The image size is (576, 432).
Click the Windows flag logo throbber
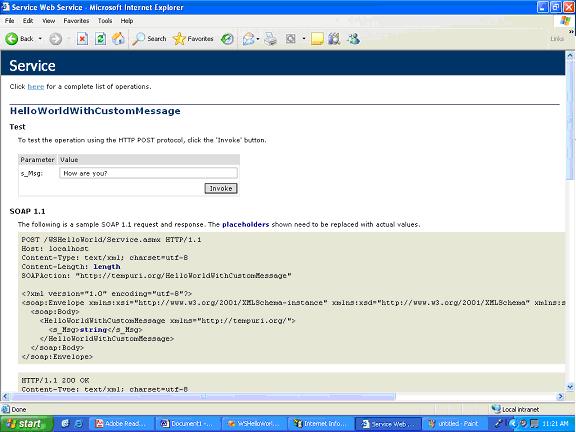coord(565,21)
